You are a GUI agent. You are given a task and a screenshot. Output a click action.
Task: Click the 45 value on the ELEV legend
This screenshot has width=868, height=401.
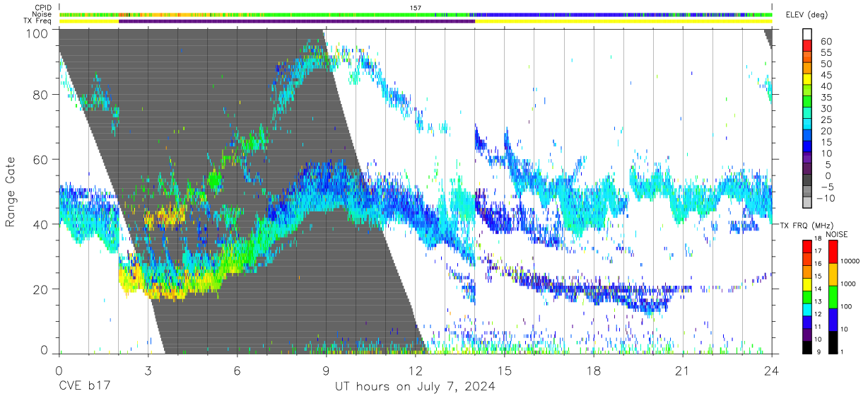tap(826, 75)
